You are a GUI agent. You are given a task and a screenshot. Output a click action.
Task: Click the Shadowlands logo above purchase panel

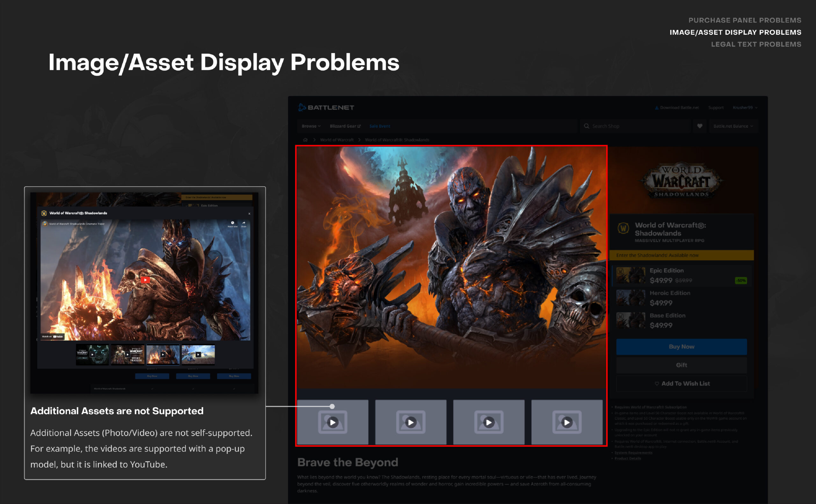[681, 181]
